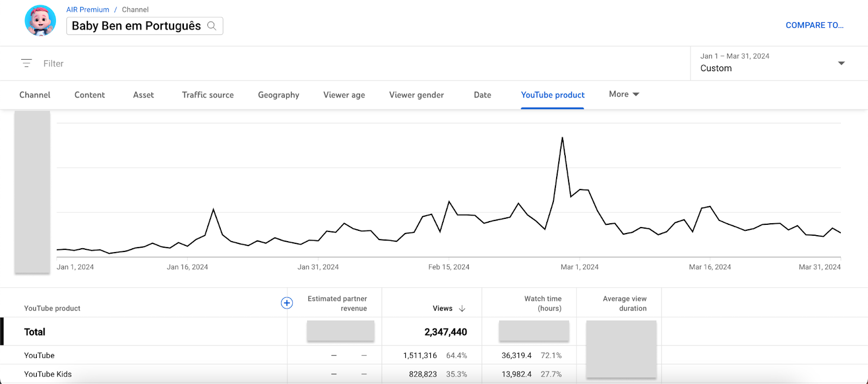868x384 pixels.
Task: Click the 1,511,316 views cell
Action: 420,355
